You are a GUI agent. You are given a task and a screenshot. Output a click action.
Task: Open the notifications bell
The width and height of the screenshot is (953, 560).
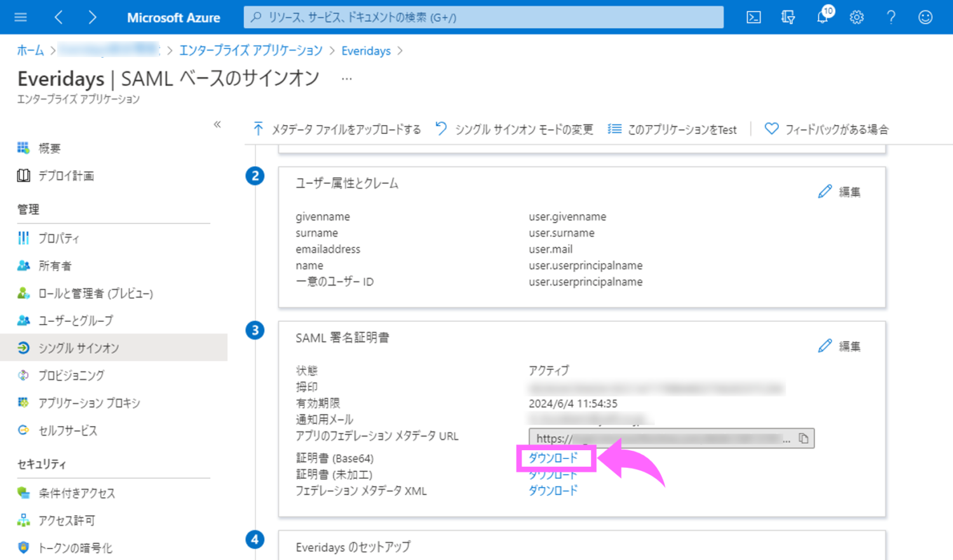[x=823, y=17]
